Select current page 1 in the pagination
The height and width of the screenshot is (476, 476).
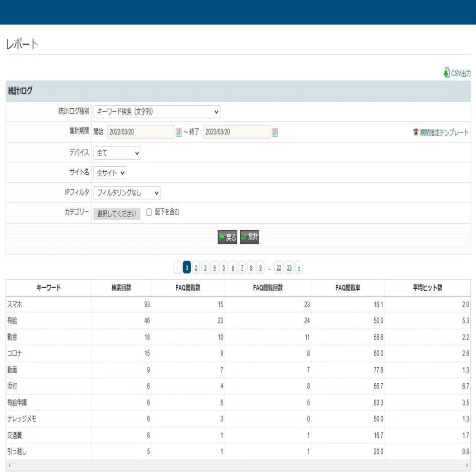pyautogui.click(x=187, y=267)
